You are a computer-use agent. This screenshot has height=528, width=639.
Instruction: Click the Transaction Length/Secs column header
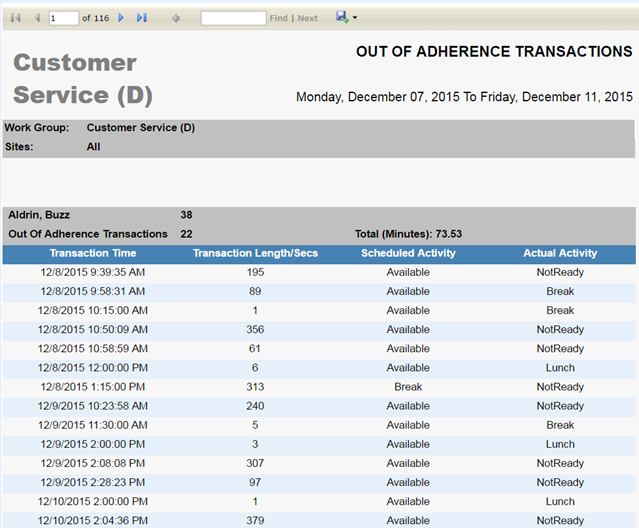click(255, 254)
